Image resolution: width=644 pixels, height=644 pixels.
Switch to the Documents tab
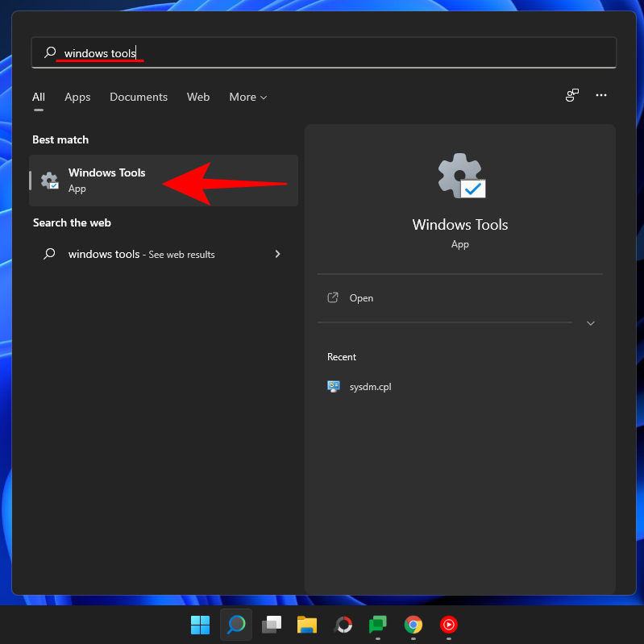point(139,97)
